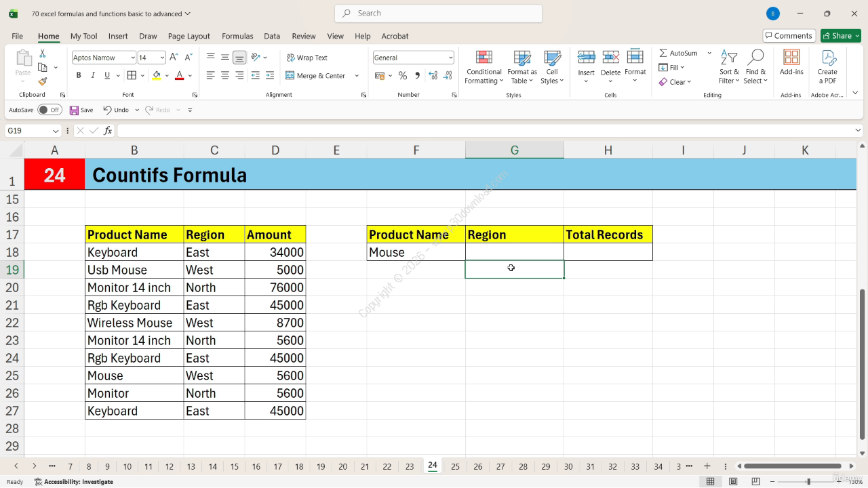Viewport: 868px width, 488px height.
Task: Click the Share button
Action: (x=840, y=36)
